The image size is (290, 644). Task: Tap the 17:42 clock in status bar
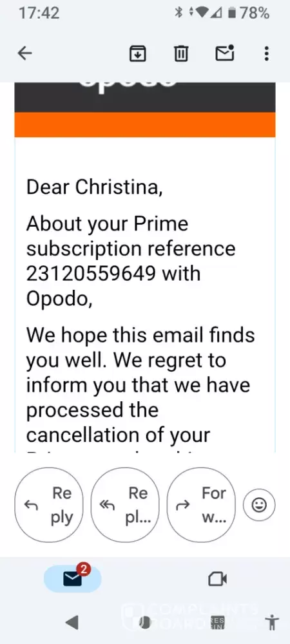pyautogui.click(x=39, y=13)
